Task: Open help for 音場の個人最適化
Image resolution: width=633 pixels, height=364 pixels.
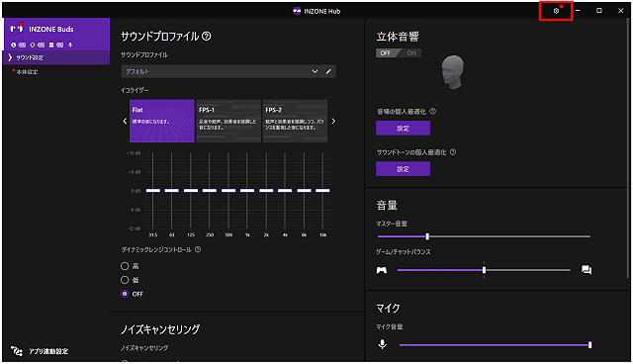Action: pos(433,111)
